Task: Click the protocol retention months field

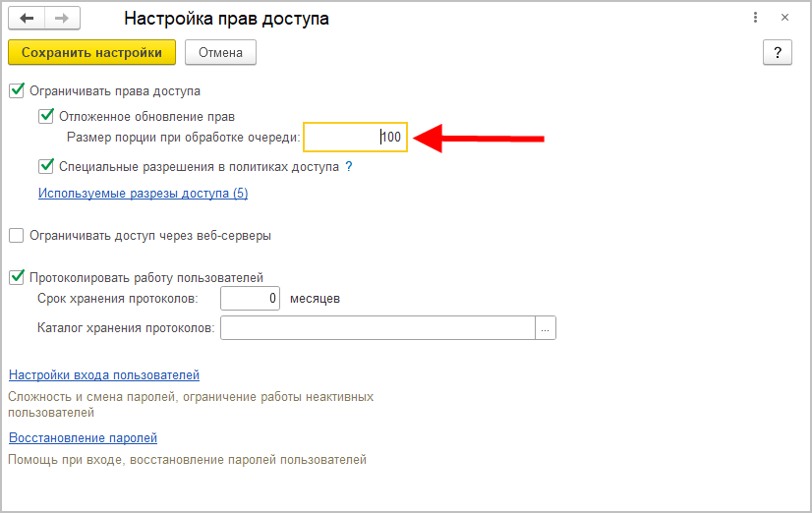Action: [251, 299]
